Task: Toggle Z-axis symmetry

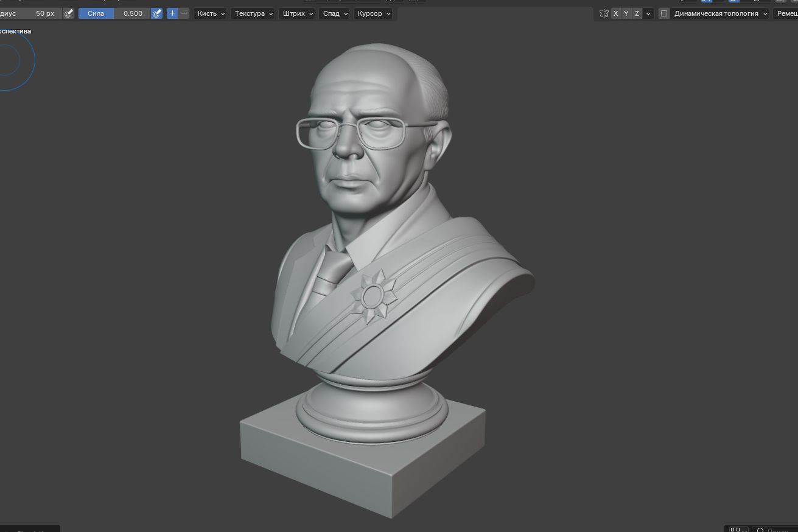Action: click(637, 13)
